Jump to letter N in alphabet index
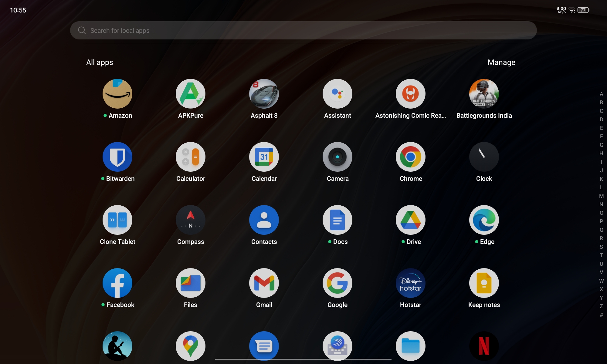This screenshot has width=607, height=364. pos(601,204)
